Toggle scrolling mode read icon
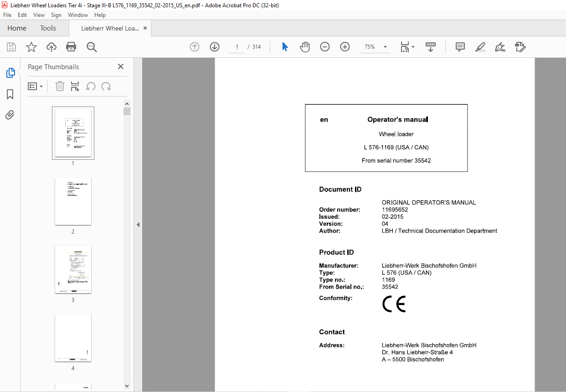The height and width of the screenshot is (392, 566). pyautogui.click(x=431, y=47)
